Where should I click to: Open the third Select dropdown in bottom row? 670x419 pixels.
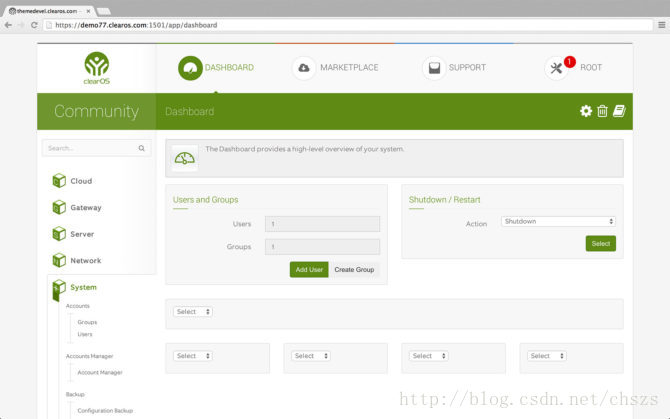(429, 356)
